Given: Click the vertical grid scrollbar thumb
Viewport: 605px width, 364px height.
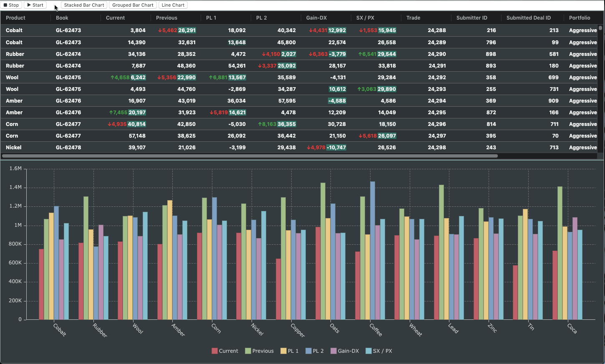Looking at the screenshot, I should 600,28.
